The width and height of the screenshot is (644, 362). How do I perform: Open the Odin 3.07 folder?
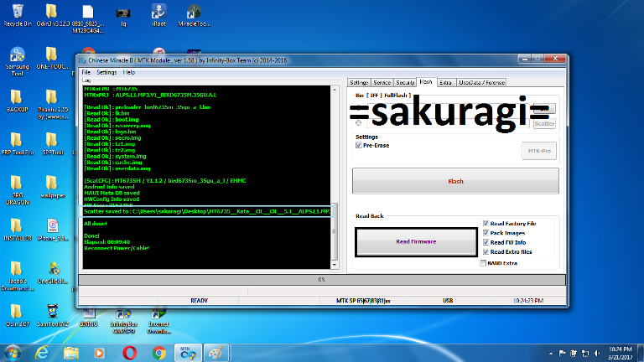click(18, 315)
